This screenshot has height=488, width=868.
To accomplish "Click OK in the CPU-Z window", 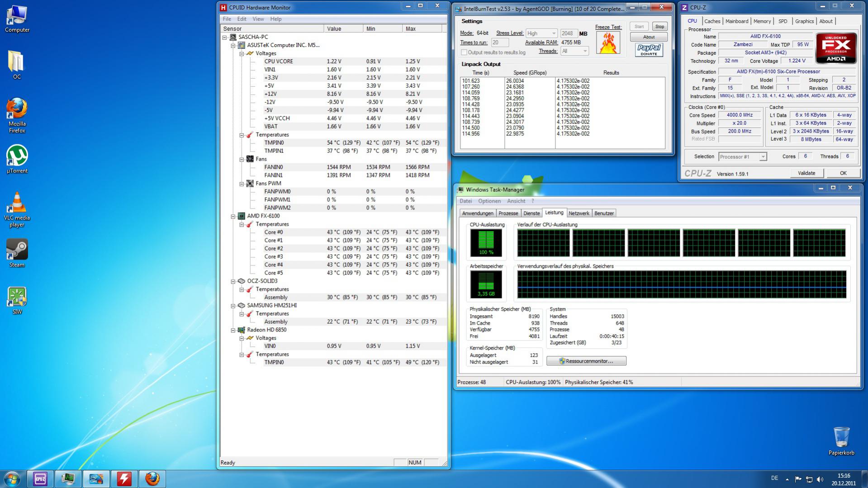I will (843, 173).
